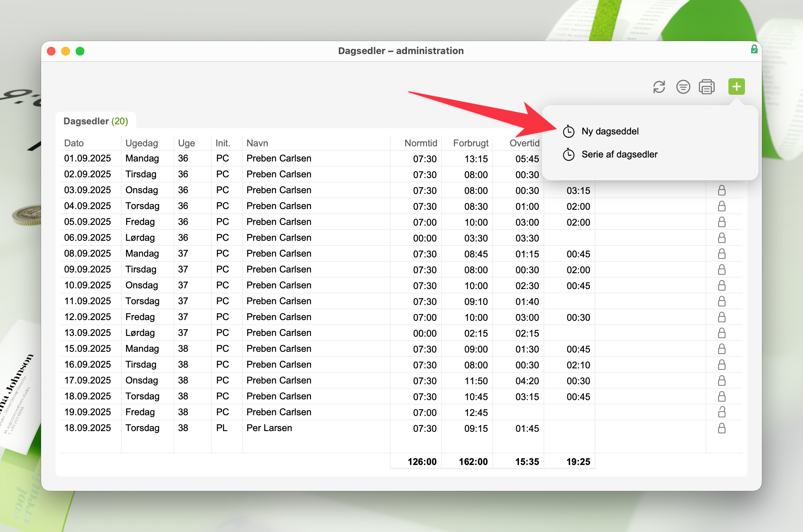Viewport: 803px width, 532px height.
Task: Click the clock icon beside Serie af dagsedler
Action: click(x=569, y=155)
